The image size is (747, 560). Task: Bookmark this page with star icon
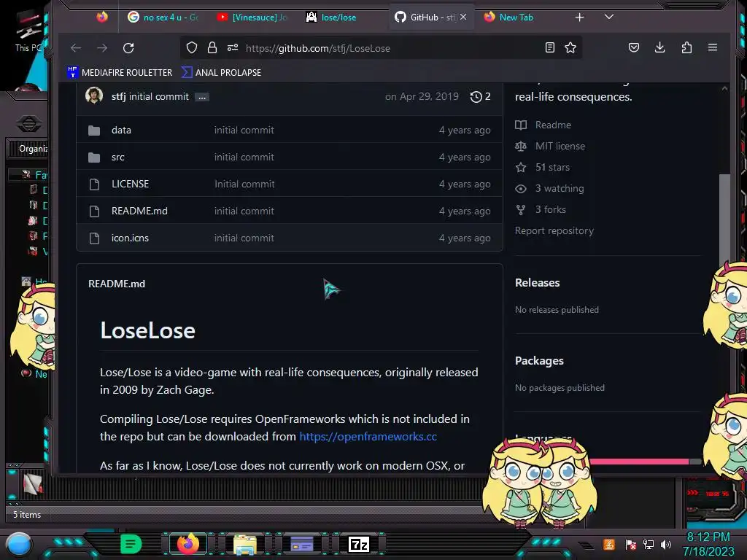pos(570,47)
